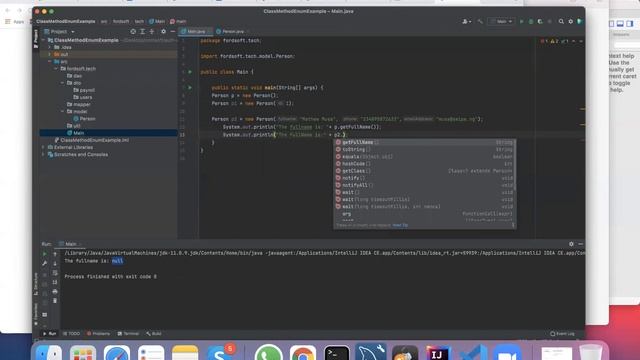Click run gutter arrow beside main method
640x360 pixels.
pos(190,87)
